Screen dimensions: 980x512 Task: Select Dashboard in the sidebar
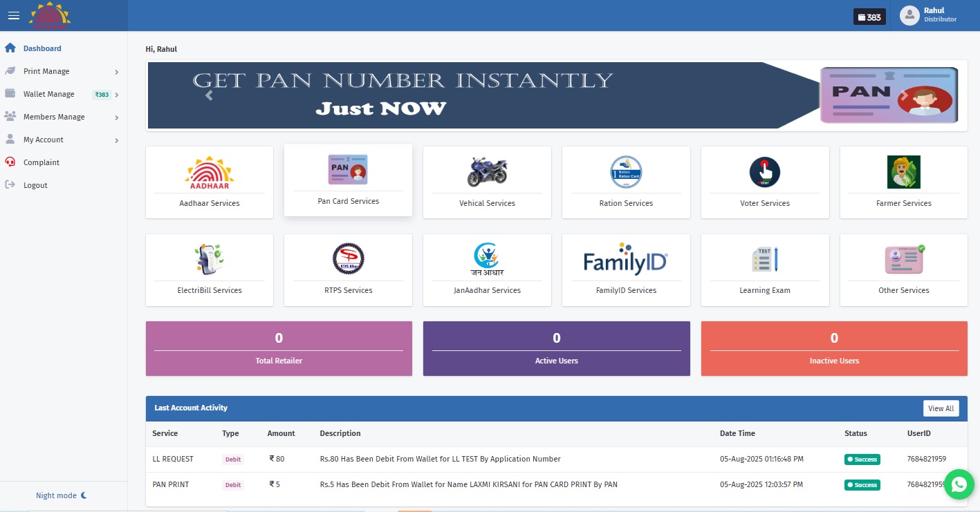coord(44,48)
